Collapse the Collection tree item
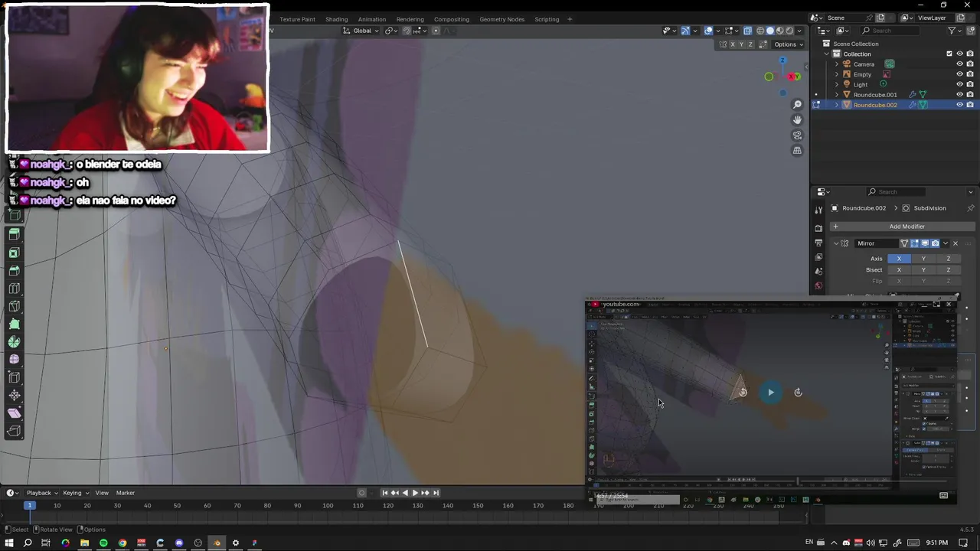The image size is (980, 551). pyautogui.click(x=826, y=54)
